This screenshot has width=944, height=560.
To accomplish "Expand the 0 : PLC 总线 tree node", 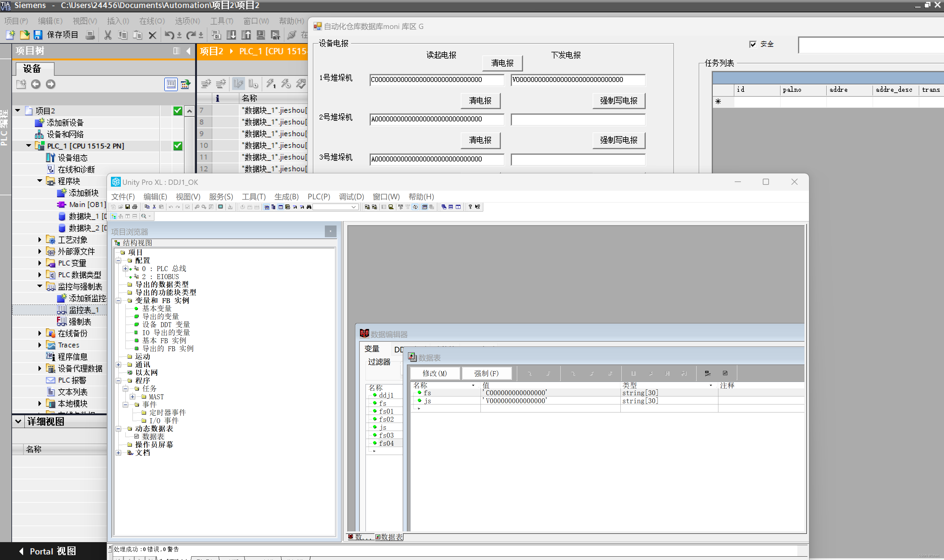I will [x=126, y=269].
